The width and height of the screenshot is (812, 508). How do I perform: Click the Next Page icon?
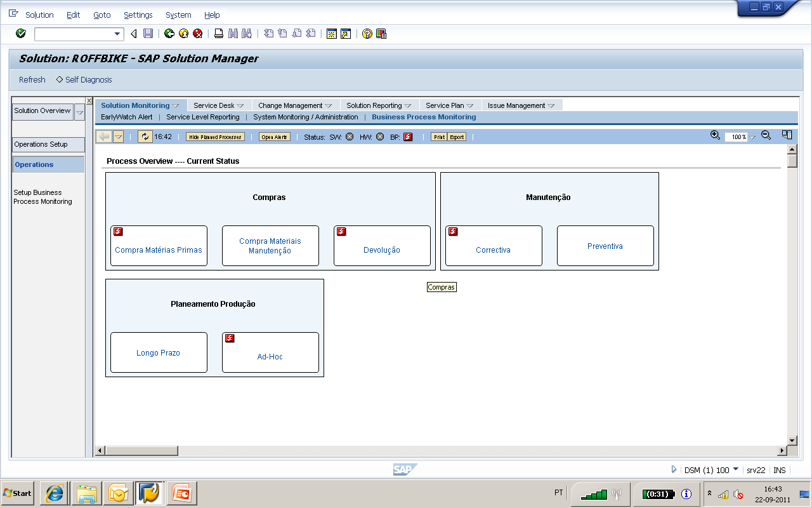296,34
